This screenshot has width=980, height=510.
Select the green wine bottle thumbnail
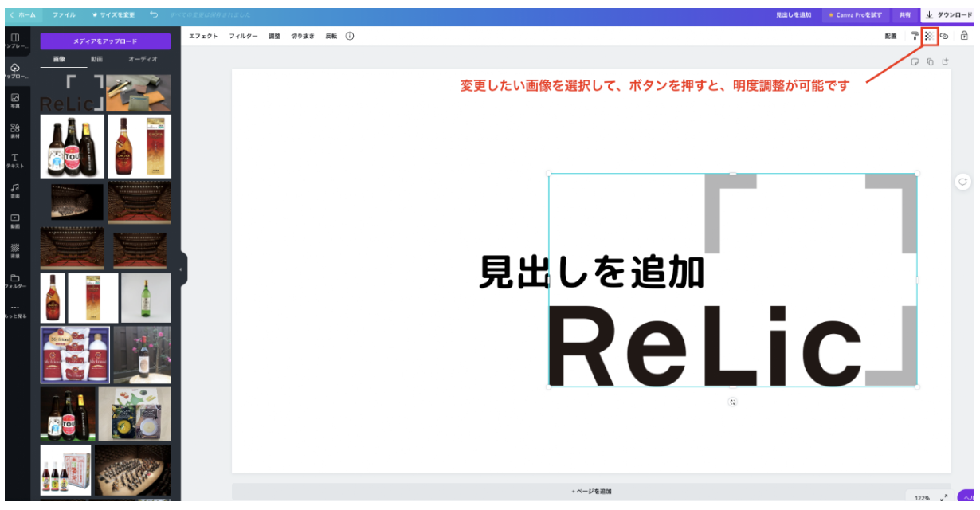pos(146,298)
